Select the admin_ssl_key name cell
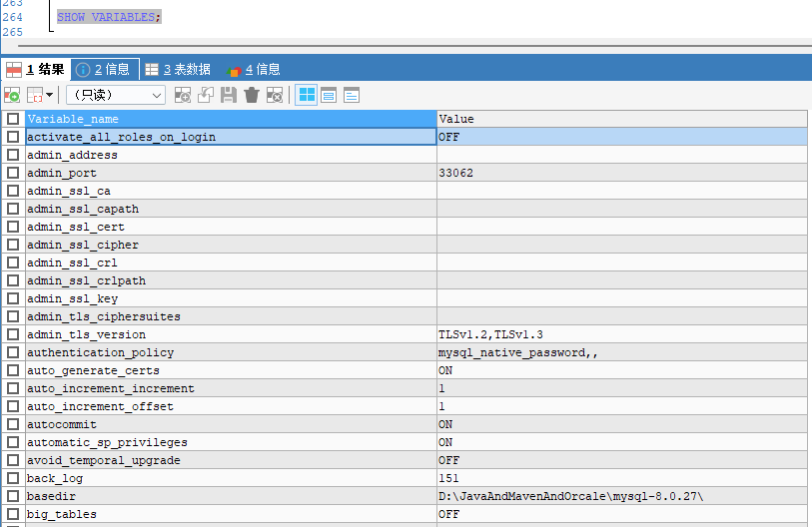812x527 pixels. [231, 298]
